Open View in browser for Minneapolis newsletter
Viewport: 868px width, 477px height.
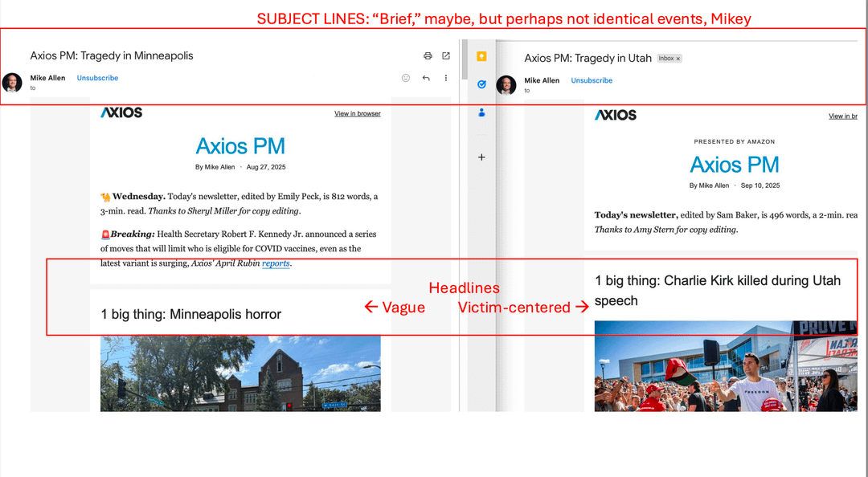pyautogui.click(x=357, y=113)
